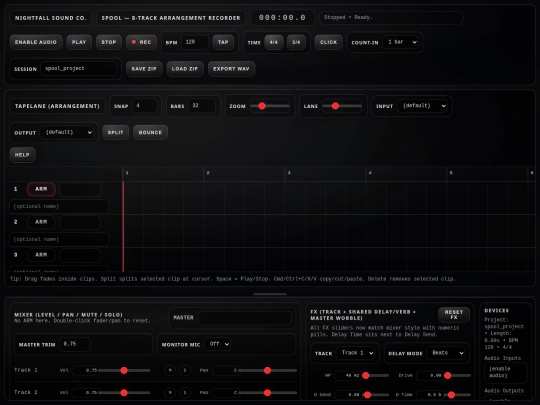Viewport: 540px width, 405px height.
Task: Click the BPM value field
Action: [195, 42]
